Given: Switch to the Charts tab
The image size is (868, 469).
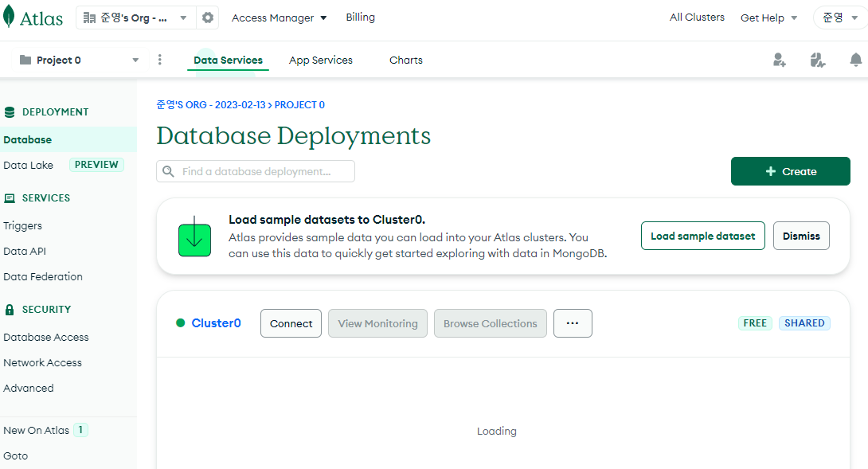Looking at the screenshot, I should [x=406, y=60].
